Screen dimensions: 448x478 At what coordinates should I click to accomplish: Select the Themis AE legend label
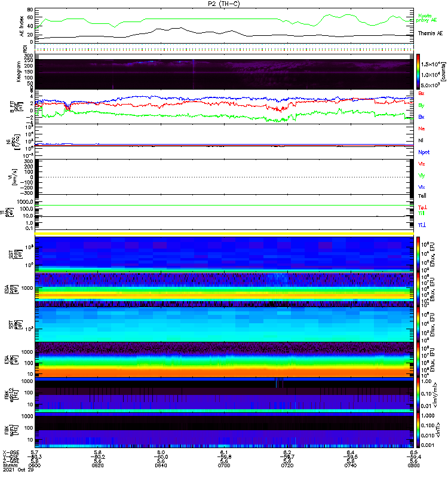coord(430,33)
